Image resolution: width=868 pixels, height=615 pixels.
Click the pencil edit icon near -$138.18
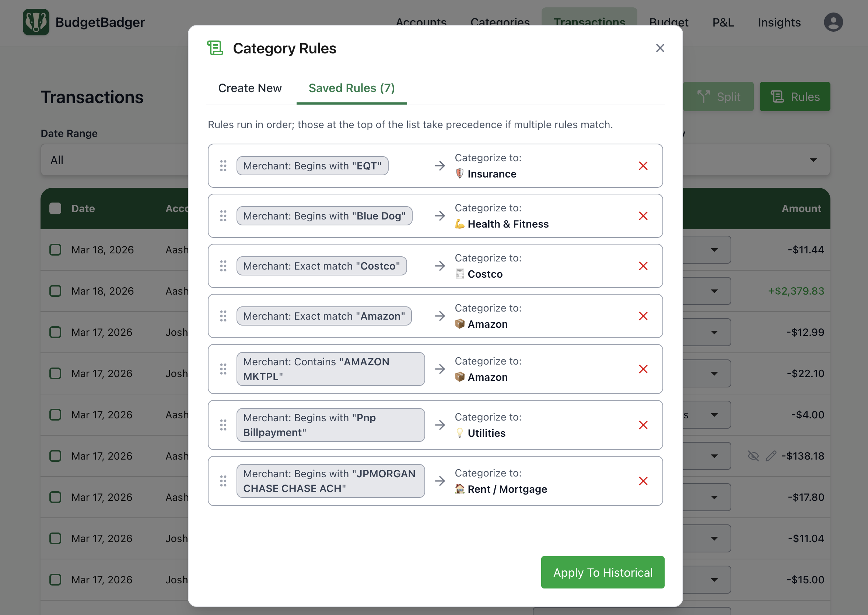pos(771,456)
